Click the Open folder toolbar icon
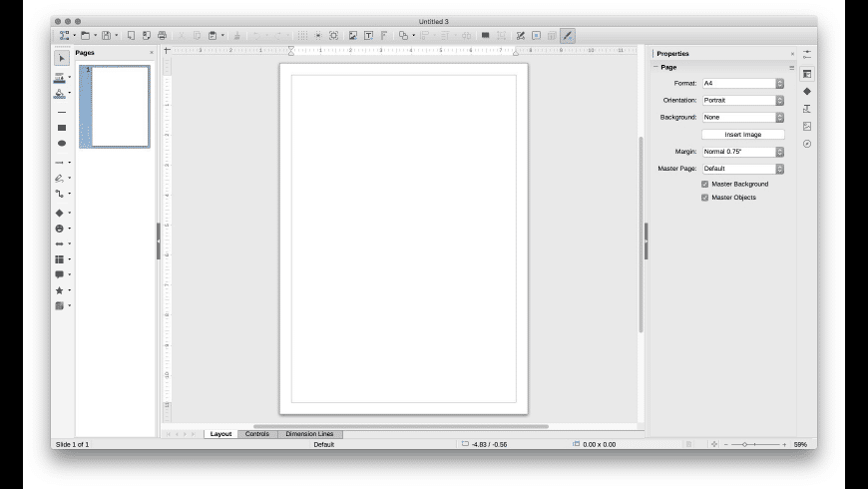 pos(85,36)
